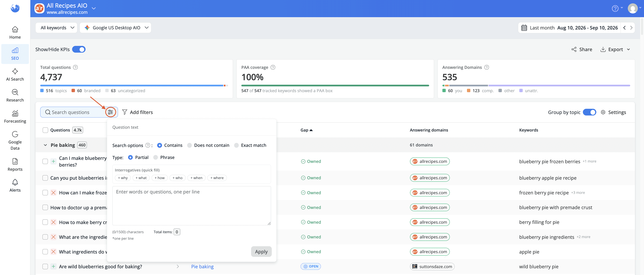This screenshot has height=275, width=644.
Task: Click the PAA coverage progress bar
Action: point(335,86)
